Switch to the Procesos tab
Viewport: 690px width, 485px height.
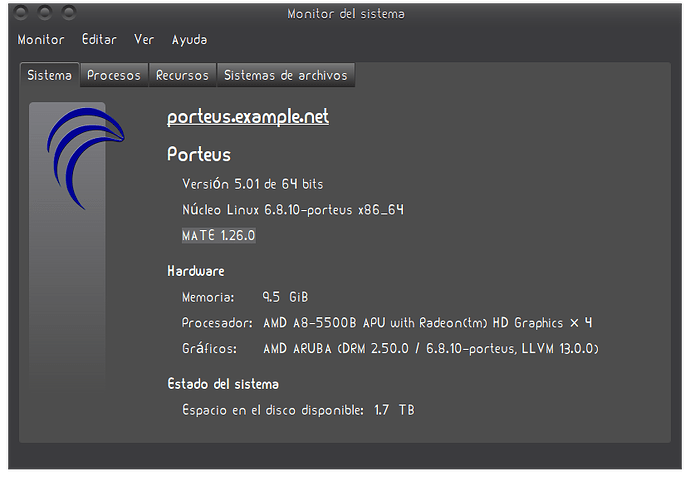[114, 75]
